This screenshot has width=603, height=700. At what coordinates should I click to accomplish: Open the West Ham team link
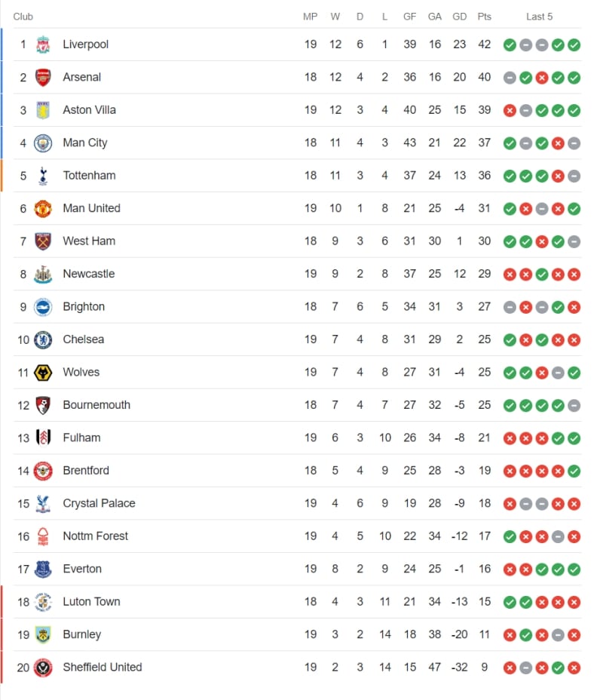pyautogui.click(x=89, y=241)
